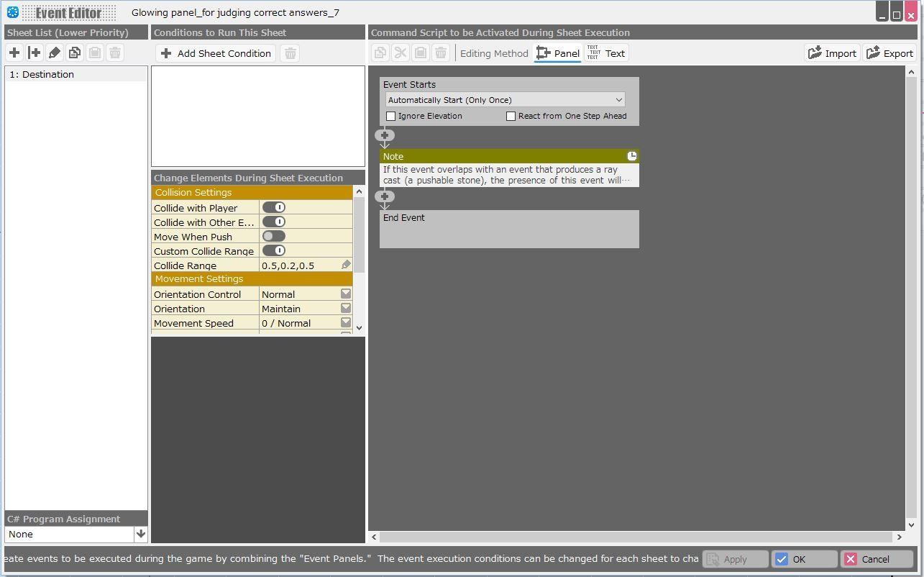Open Orientation Maintain dropdown

coord(346,308)
